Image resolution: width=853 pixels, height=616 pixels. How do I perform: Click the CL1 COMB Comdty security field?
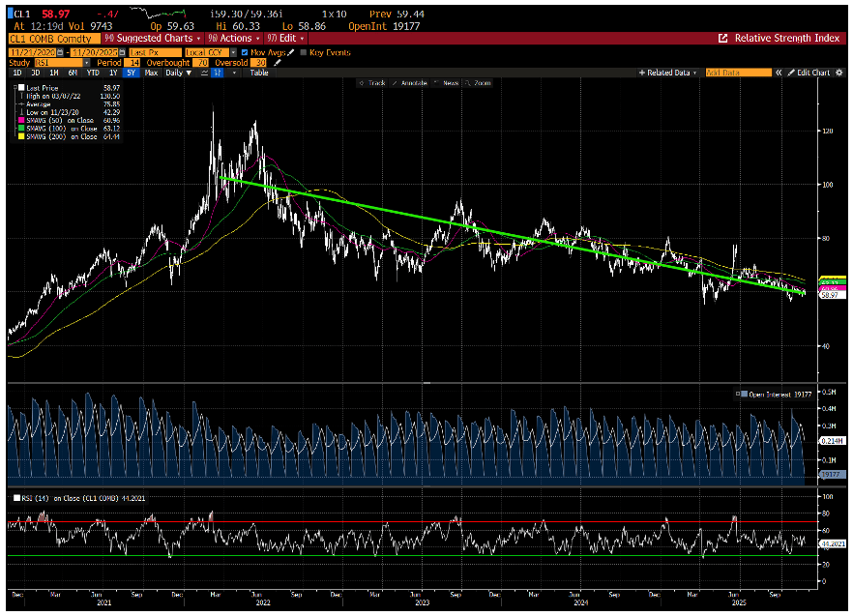coord(54,39)
